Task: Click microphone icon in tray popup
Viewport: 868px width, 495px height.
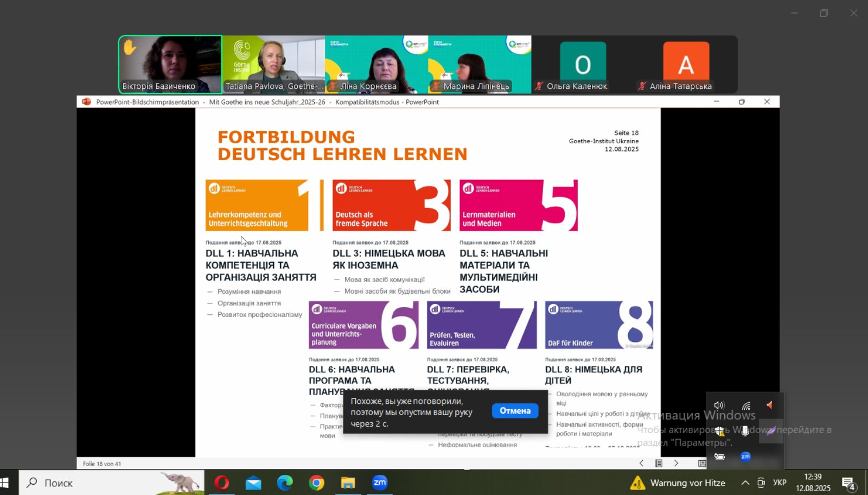Action: click(x=745, y=431)
